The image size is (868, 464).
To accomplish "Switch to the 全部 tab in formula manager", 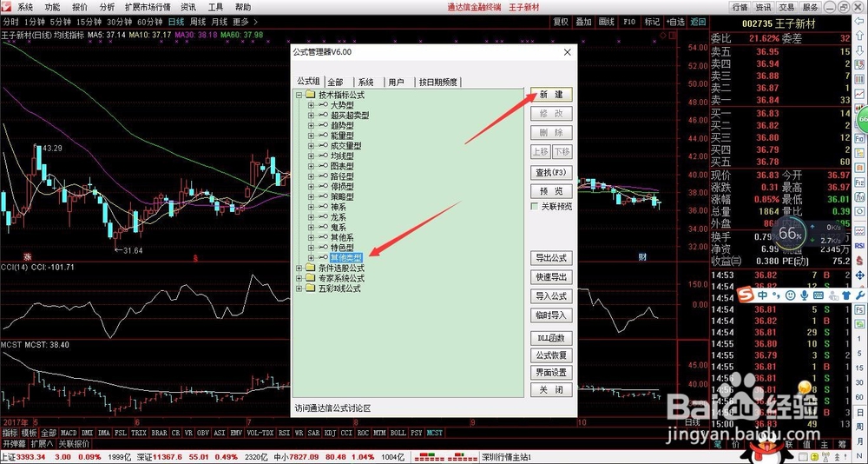I will [x=335, y=82].
